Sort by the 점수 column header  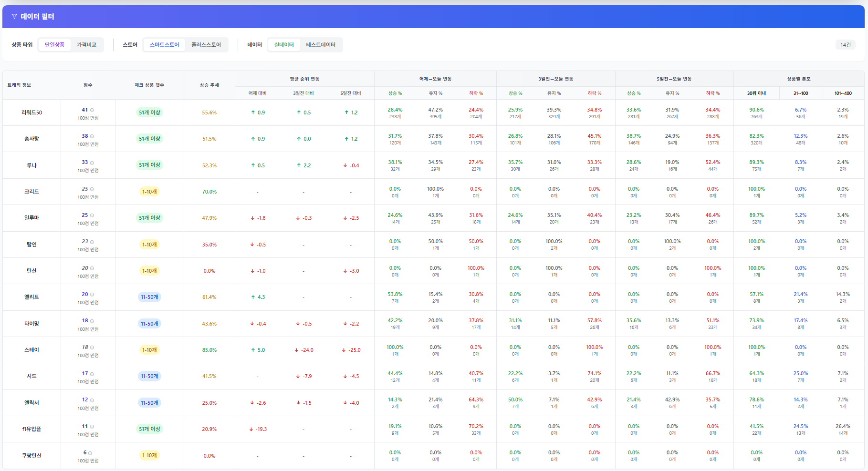88,85
